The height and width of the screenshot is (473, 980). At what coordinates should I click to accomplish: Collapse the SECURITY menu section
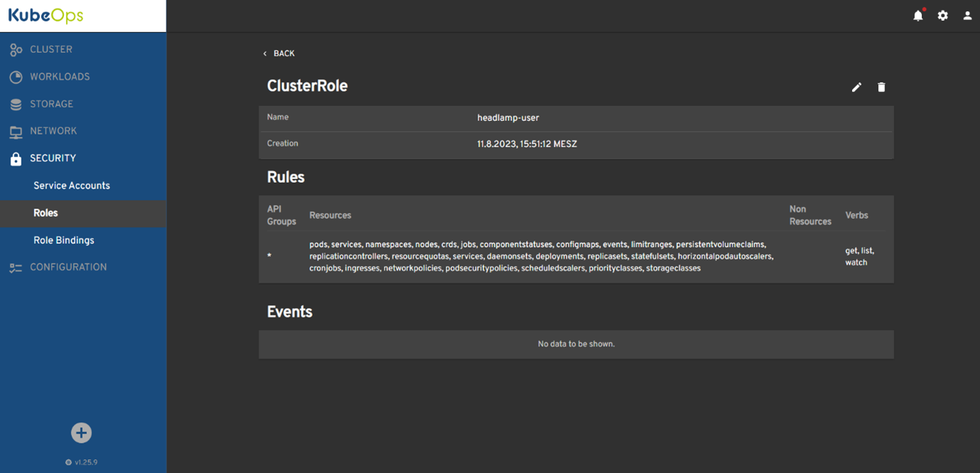point(53,158)
